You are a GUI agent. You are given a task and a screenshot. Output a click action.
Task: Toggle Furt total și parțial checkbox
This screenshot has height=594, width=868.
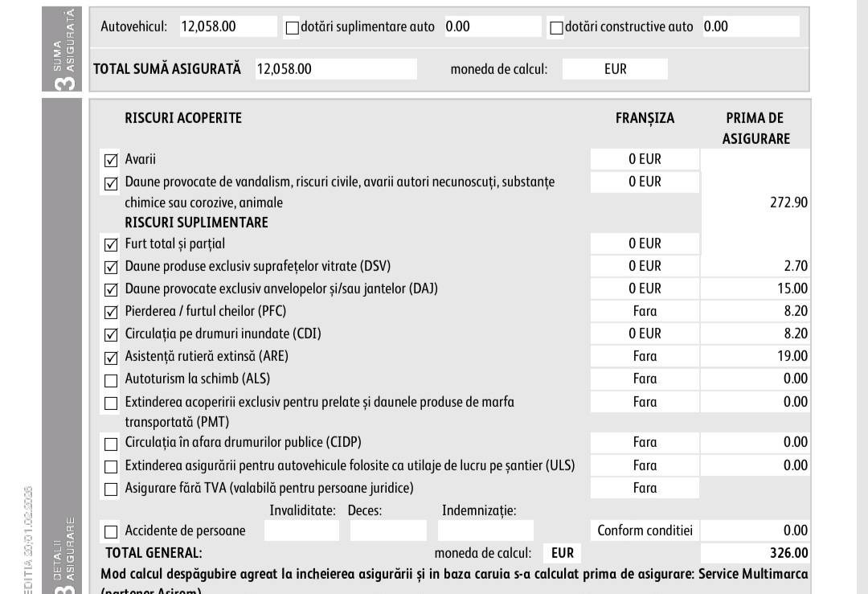(111, 244)
